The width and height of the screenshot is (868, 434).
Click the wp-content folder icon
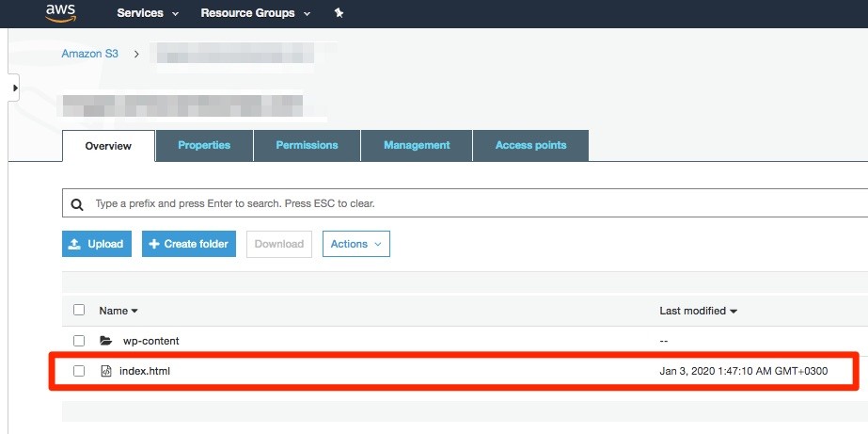(106, 341)
